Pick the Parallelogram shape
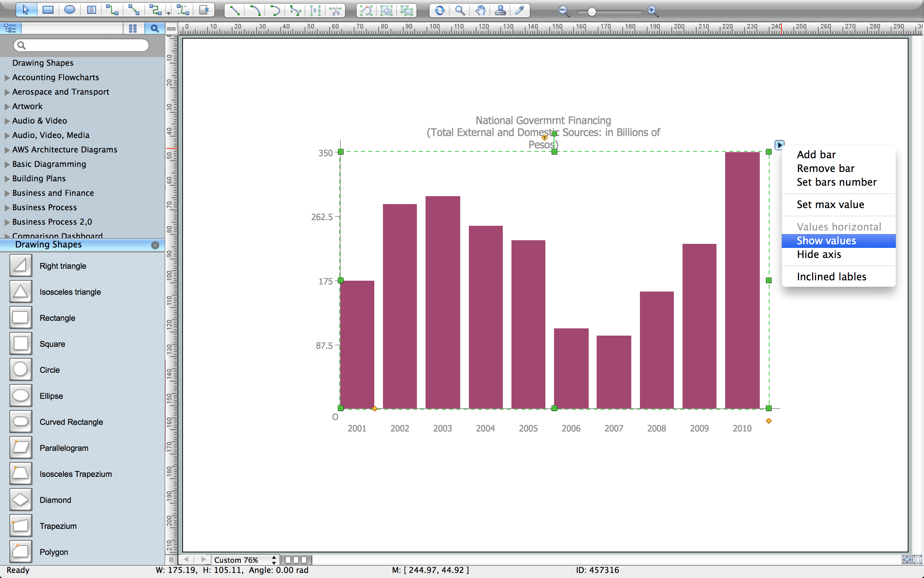The width and height of the screenshot is (924, 578). (21, 448)
